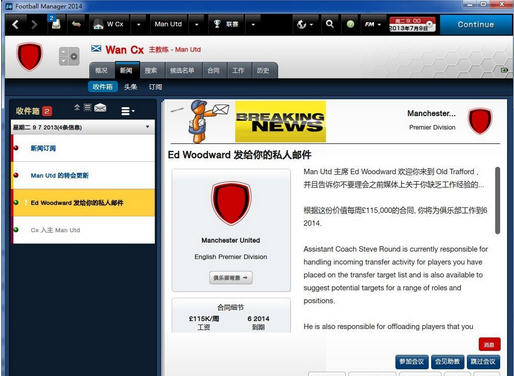514x376 pixels.
Task: Click the flag icon next to Wan Cx
Action: pyautogui.click(x=96, y=49)
